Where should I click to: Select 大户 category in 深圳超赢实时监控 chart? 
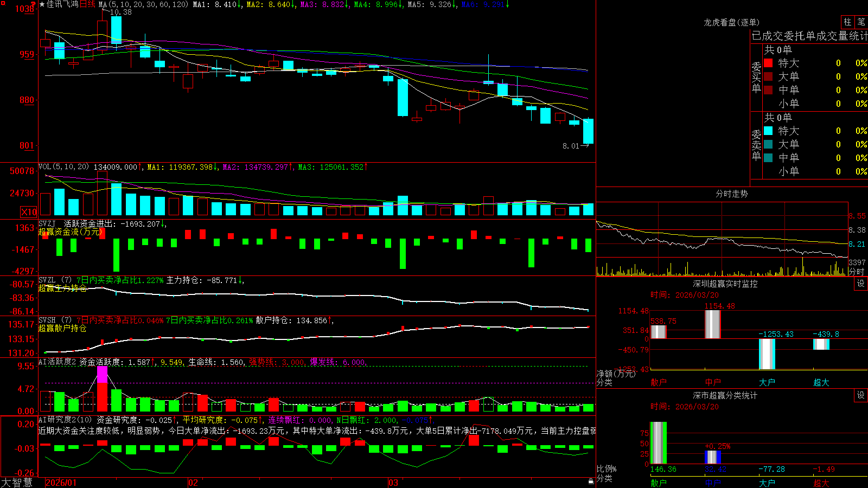coord(767,382)
